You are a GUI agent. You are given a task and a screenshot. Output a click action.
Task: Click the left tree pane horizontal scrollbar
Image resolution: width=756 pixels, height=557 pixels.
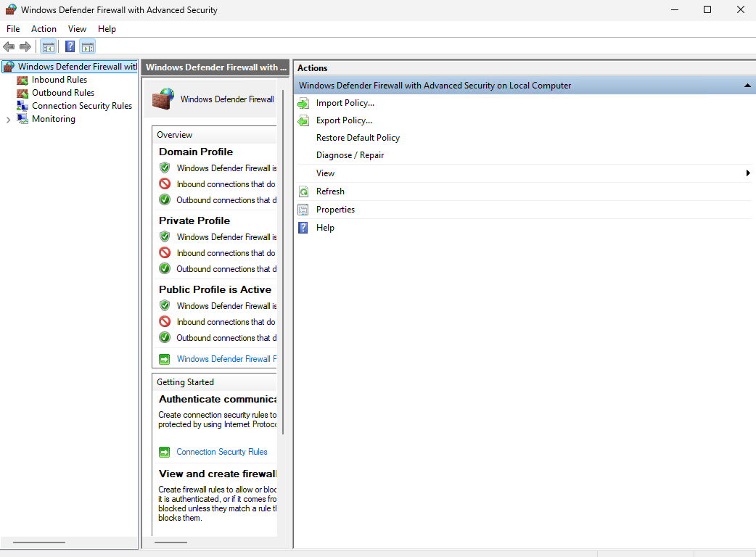[x=39, y=542]
